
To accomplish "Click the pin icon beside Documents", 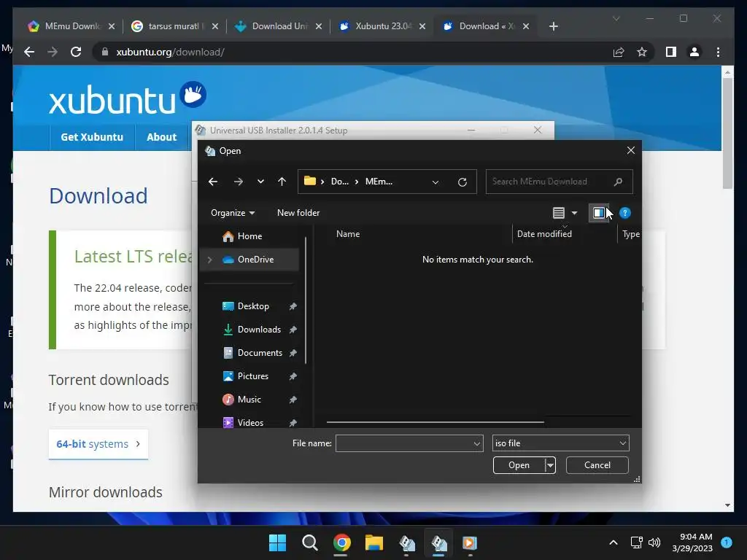I will click(x=293, y=353).
